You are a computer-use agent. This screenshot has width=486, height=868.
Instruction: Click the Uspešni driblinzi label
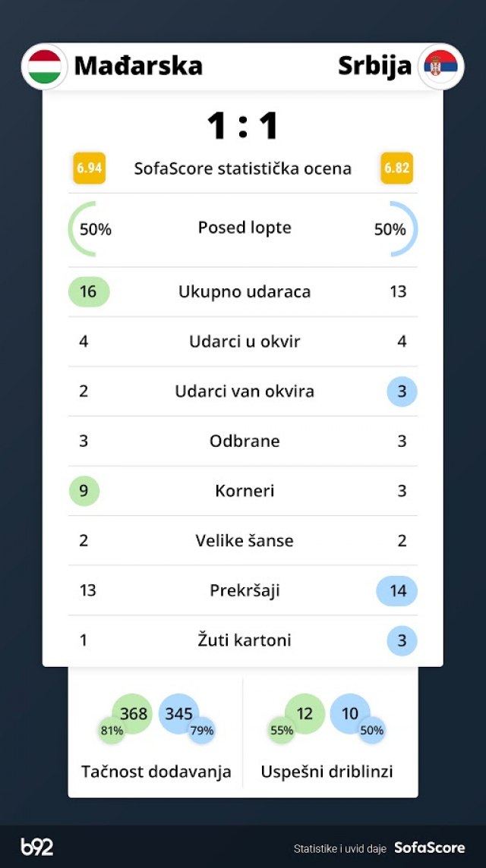[327, 772]
